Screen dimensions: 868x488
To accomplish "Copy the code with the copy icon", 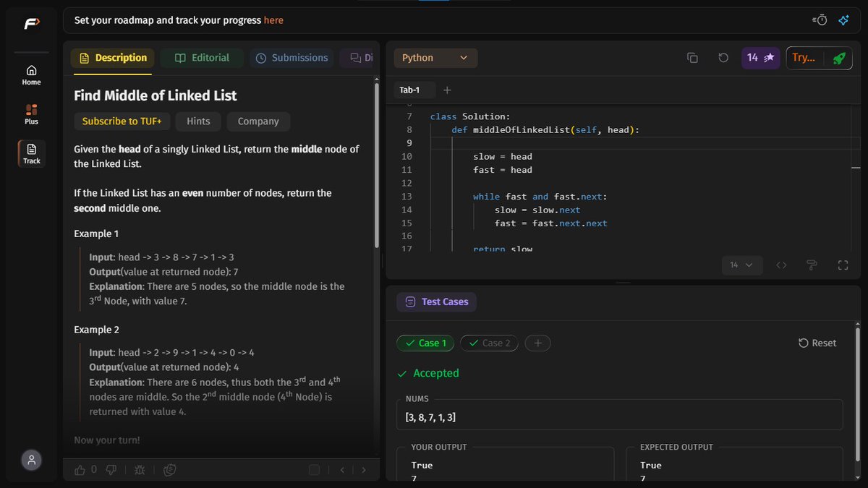I will pos(692,58).
